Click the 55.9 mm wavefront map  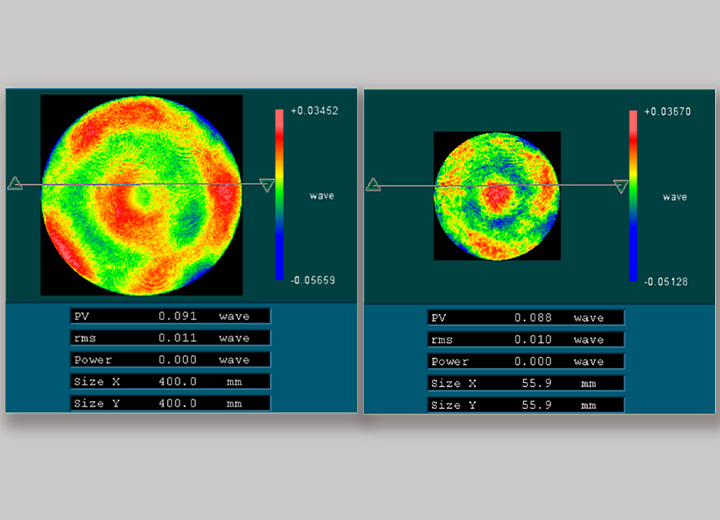click(x=496, y=196)
